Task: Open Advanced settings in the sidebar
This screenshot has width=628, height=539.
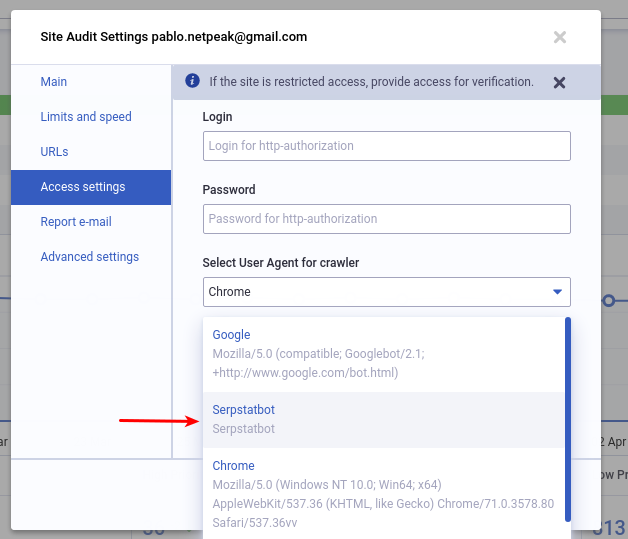Action: click(x=90, y=257)
